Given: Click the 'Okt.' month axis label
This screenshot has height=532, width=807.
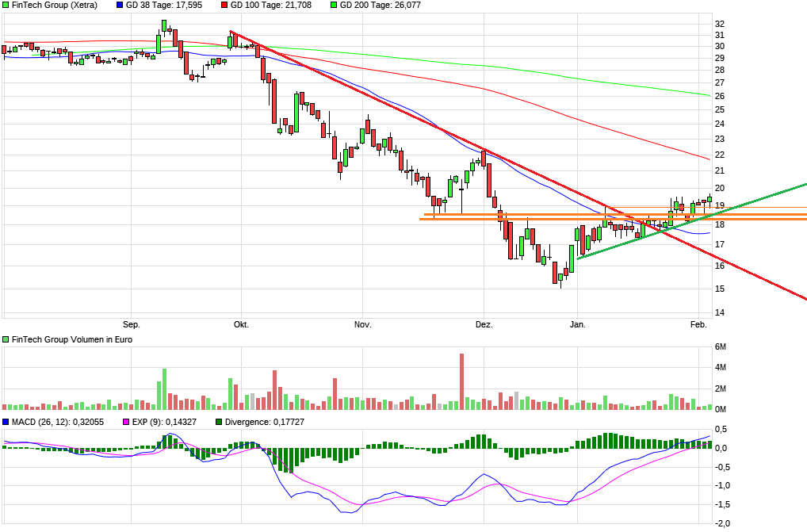Looking at the screenshot, I should point(241,324).
